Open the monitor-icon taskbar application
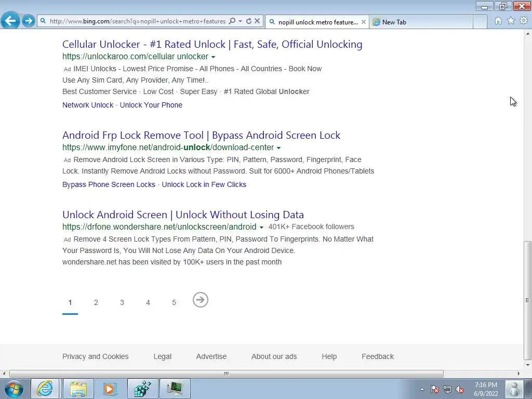 (x=175, y=389)
